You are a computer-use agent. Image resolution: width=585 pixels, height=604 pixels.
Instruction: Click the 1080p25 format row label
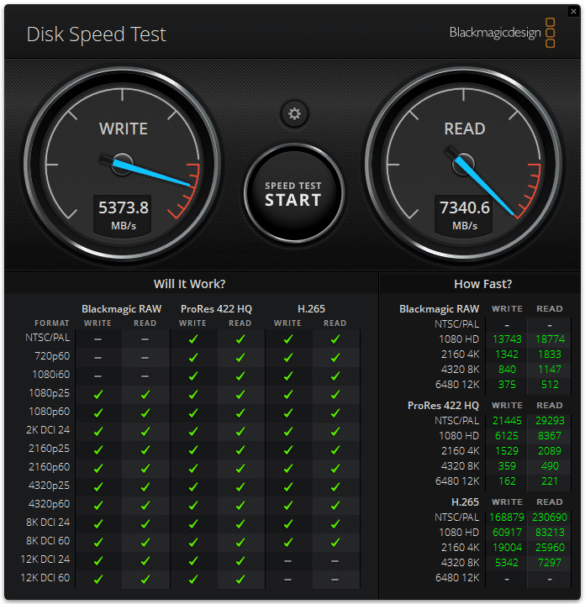click(49, 393)
